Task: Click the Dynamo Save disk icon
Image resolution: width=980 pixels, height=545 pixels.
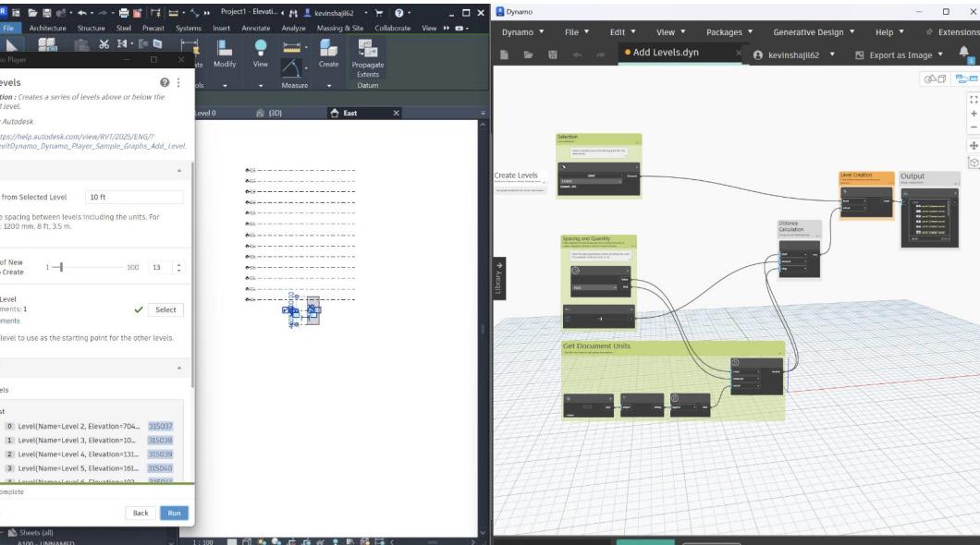Action: (553, 54)
